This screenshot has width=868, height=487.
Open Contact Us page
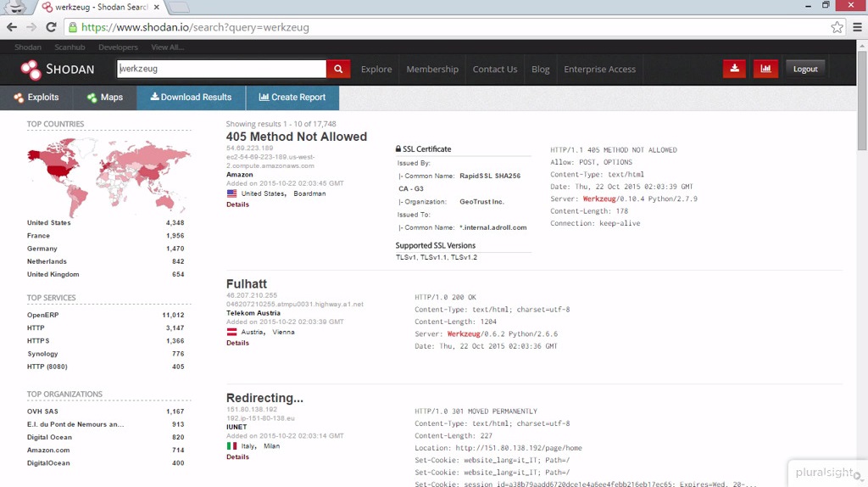click(495, 70)
